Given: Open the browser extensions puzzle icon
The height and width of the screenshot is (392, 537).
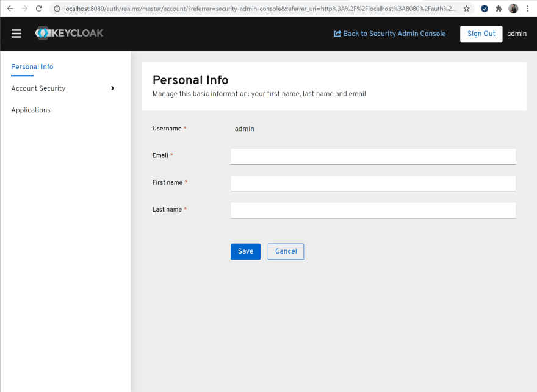Looking at the screenshot, I should (499, 9).
